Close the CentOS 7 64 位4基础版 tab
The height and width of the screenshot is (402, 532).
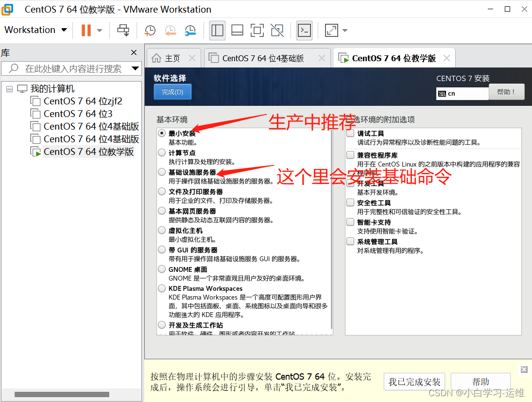(x=322, y=58)
